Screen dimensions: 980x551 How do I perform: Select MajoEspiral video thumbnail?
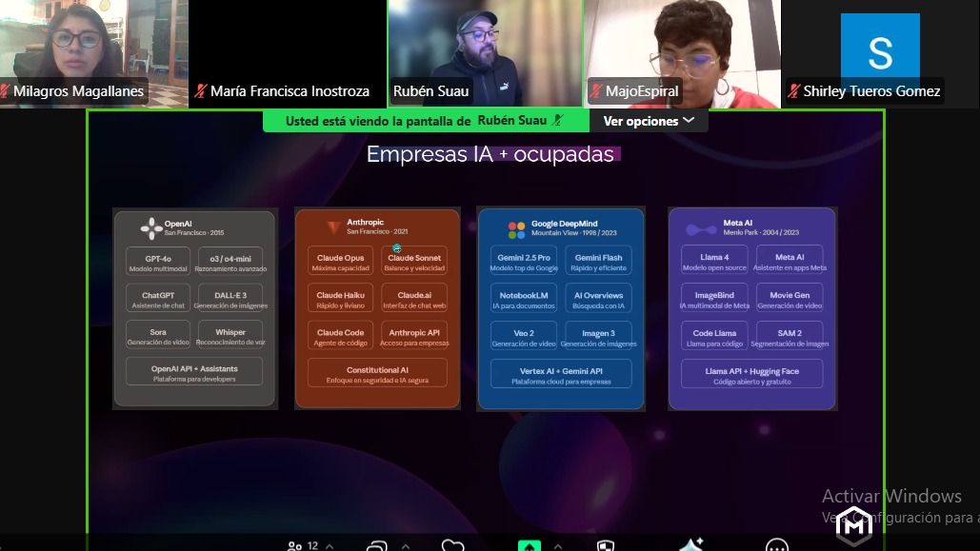[683, 53]
